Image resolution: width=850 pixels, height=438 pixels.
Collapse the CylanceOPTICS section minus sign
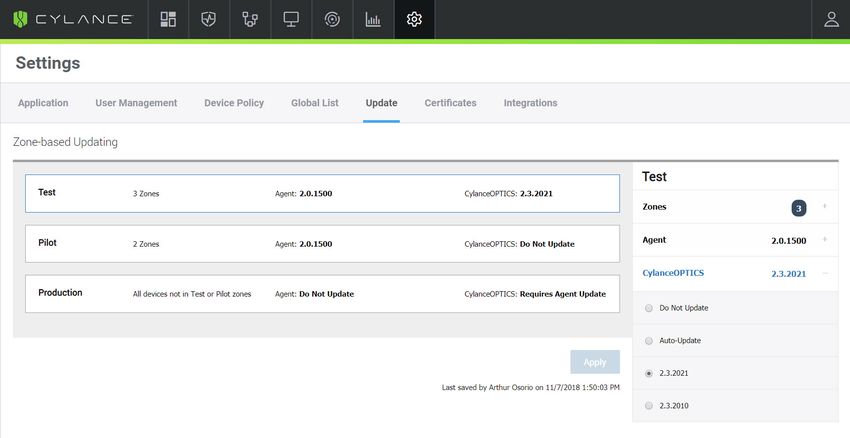825,273
